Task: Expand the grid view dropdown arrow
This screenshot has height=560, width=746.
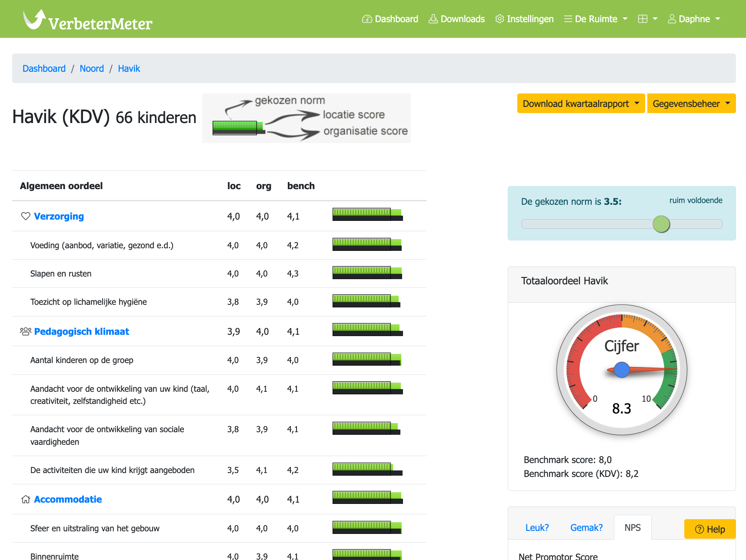Action: point(655,19)
